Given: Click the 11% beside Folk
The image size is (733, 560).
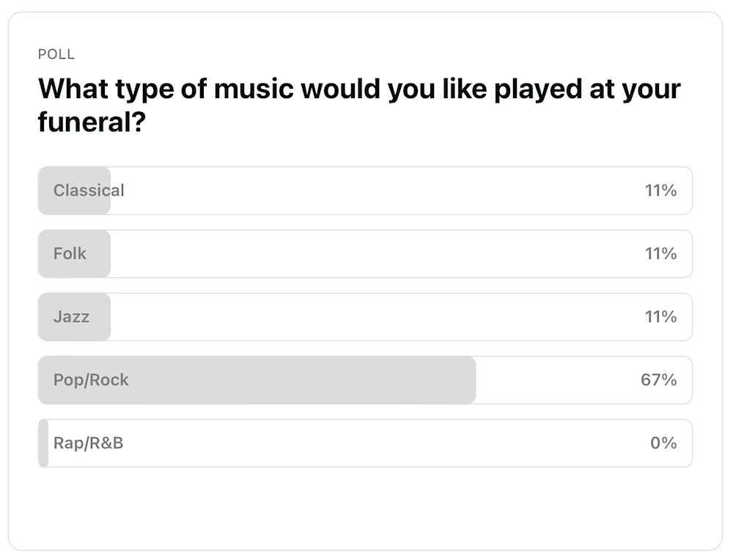Looking at the screenshot, I should [x=663, y=254].
